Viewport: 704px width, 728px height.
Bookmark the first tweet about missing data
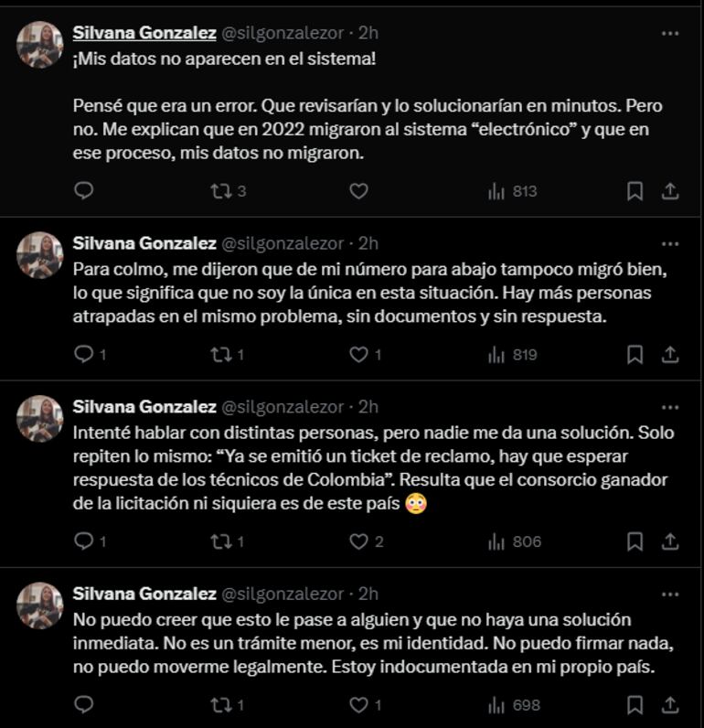(x=635, y=191)
